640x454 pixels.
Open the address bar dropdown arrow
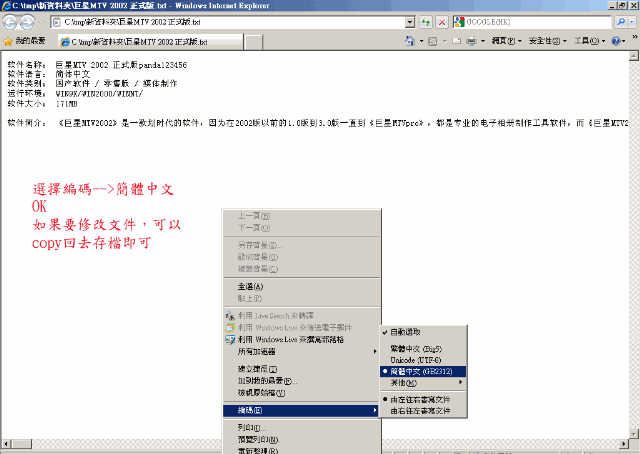[410, 21]
